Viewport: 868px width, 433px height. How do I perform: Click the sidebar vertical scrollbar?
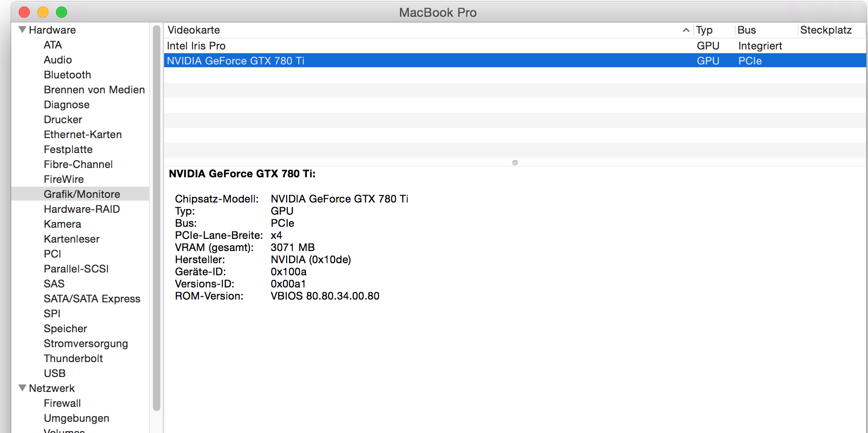[157, 218]
